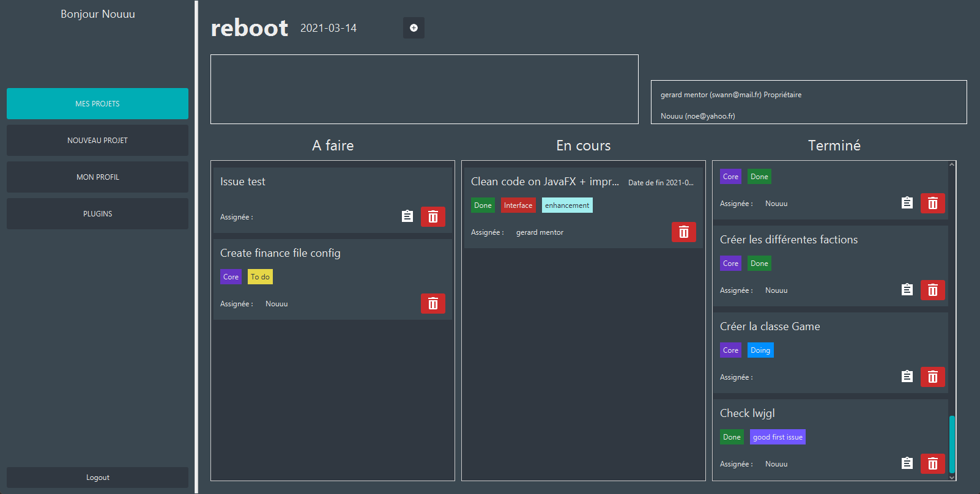Click the project description text box

tap(425, 89)
